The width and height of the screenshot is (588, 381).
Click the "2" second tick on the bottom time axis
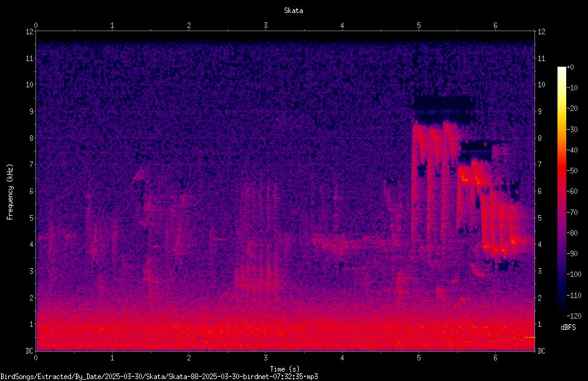(189, 358)
